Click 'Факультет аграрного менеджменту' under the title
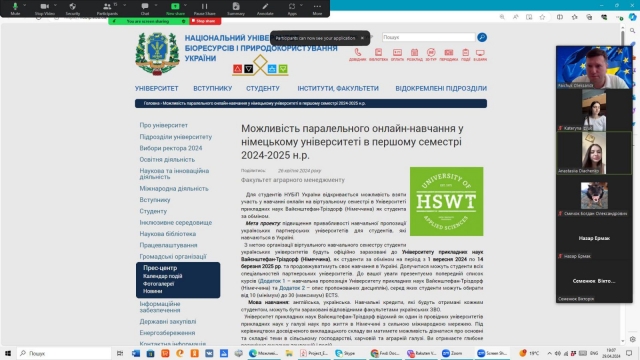Image resolution: width=640 pixels, height=360 pixels. (x=293, y=180)
